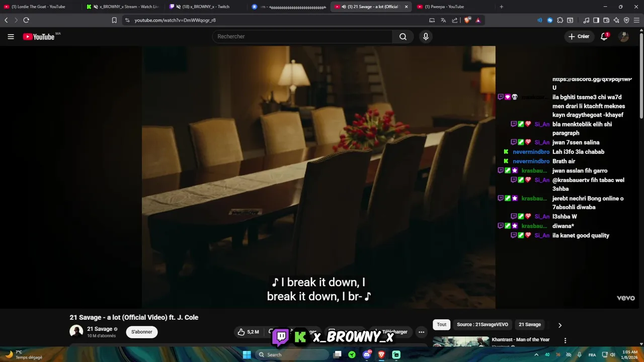This screenshot has width=644, height=362.
Task: Click chat message 'jwan 7ssen salina'
Action: coord(576,143)
